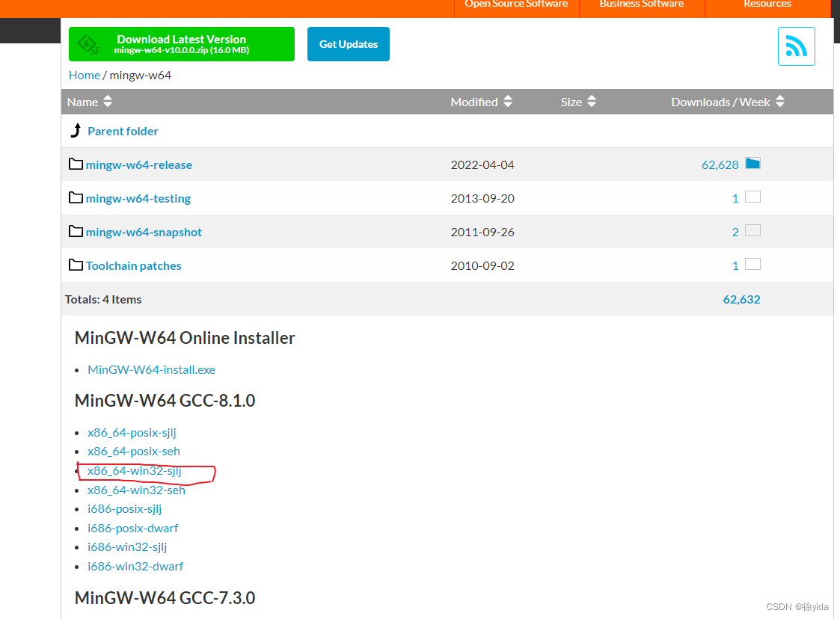This screenshot has height=619, width=840.
Task: Click the MinGW-W64 Online Installer heading
Action: click(x=185, y=338)
